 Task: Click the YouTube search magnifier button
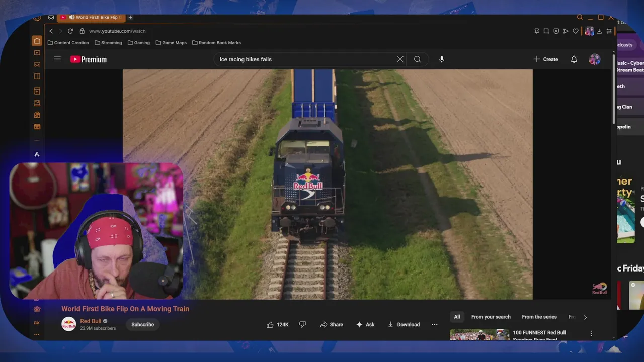click(417, 59)
